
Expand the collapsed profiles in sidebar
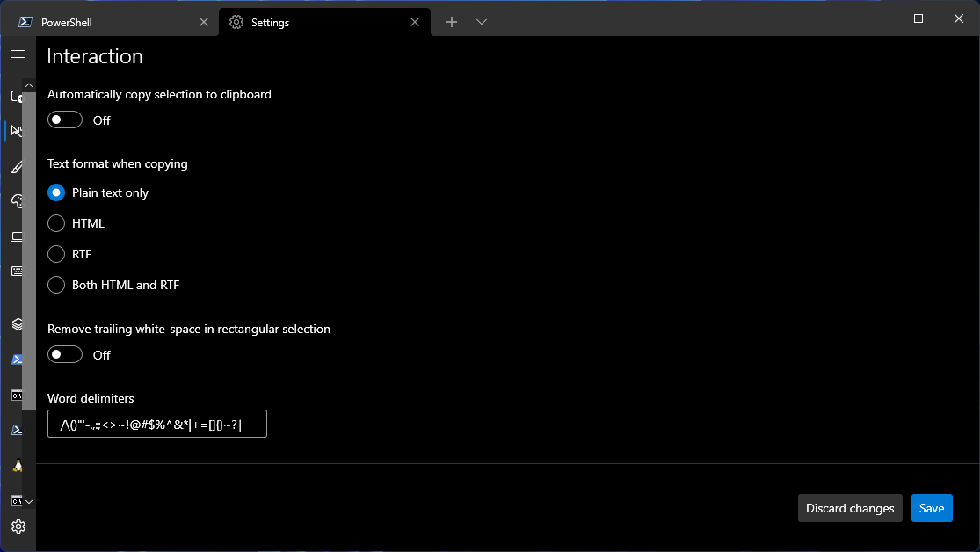27,500
